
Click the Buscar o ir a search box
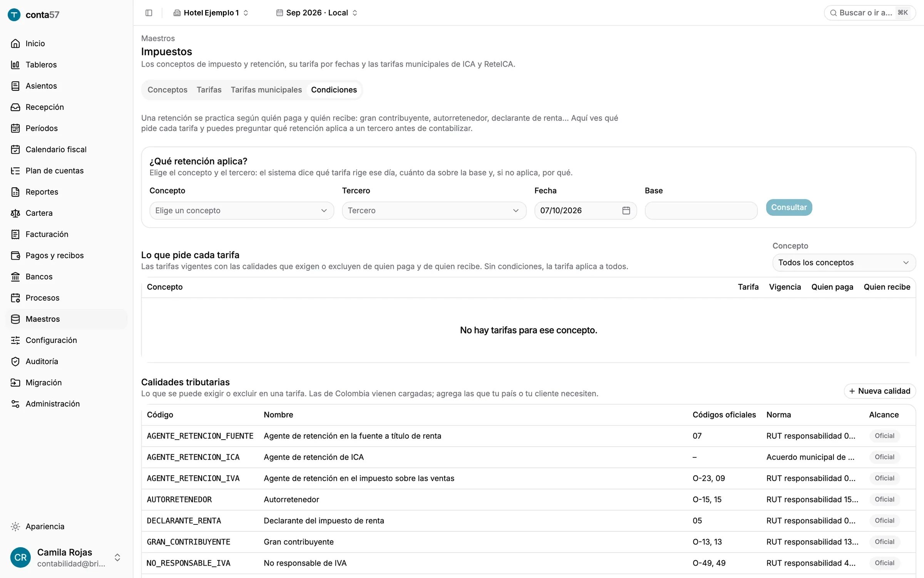pos(870,13)
